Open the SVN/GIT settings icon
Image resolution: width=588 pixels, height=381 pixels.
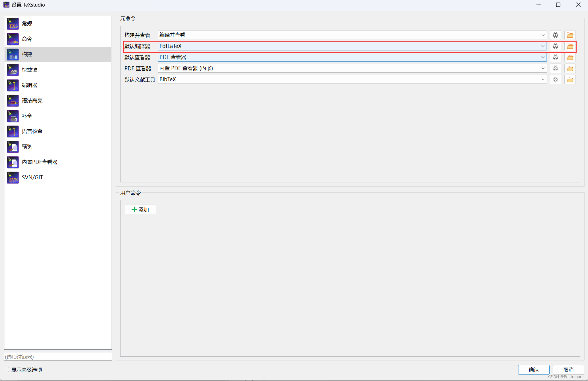pyautogui.click(x=13, y=178)
